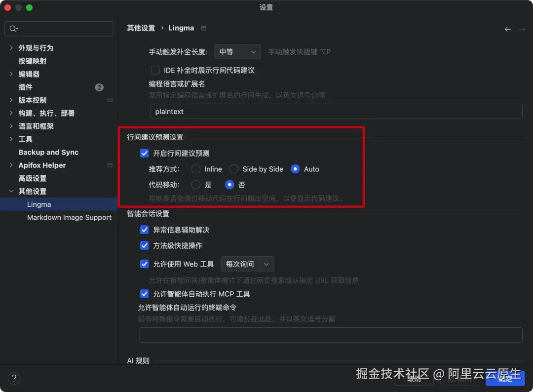Click the small icon beside 版本控制
Image resolution: width=533 pixels, height=392 pixels.
click(109, 100)
